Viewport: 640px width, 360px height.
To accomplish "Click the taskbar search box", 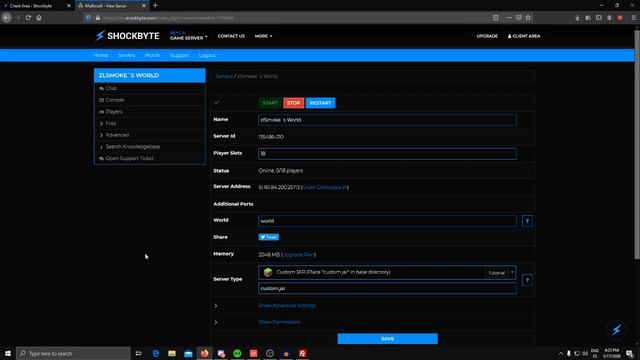I will [x=73, y=353].
